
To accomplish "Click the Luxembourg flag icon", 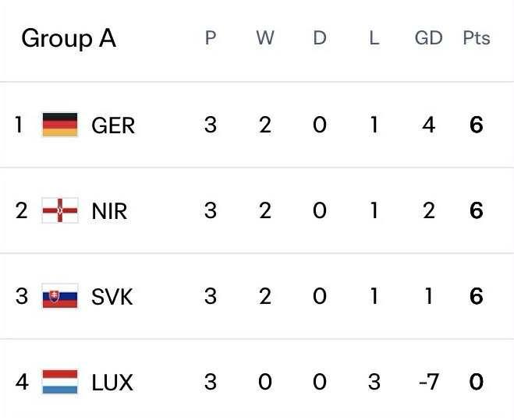I will pyautogui.click(x=60, y=382).
